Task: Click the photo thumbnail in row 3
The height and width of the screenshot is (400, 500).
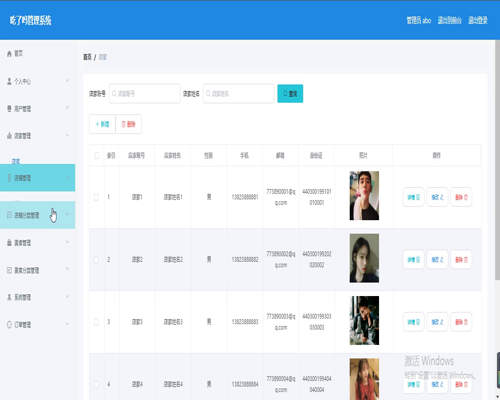Action: click(x=364, y=320)
